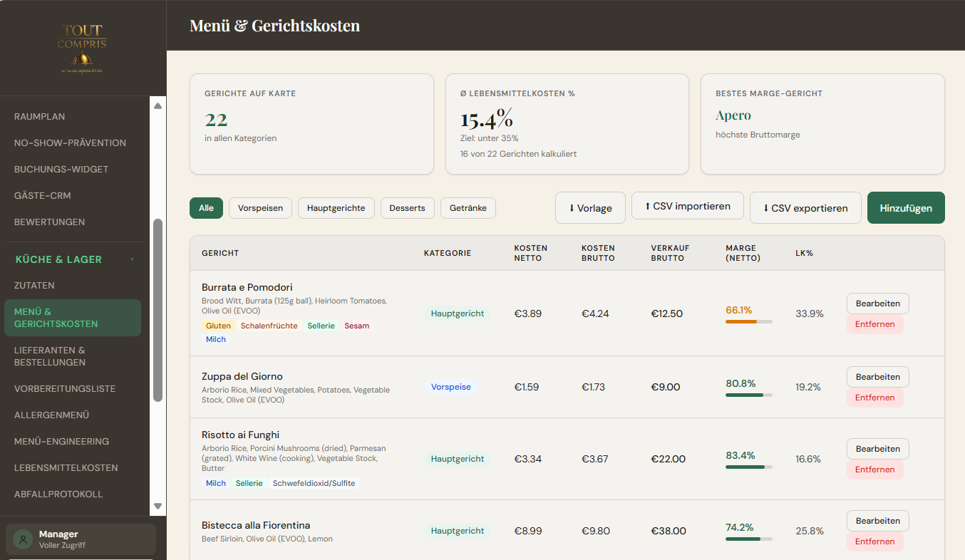Filter dishes by Hauptgerichte
965x560 pixels.
(x=336, y=208)
